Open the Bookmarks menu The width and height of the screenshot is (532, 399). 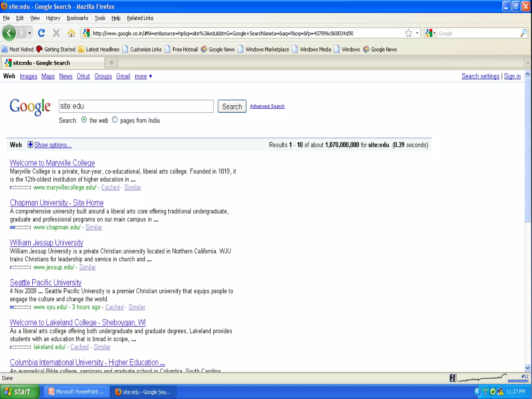[x=77, y=18]
